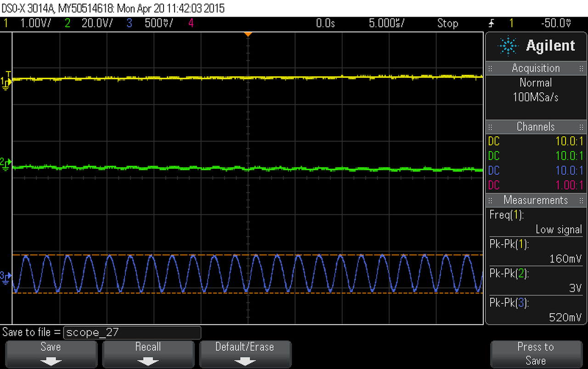The width and height of the screenshot is (588, 369).
Task: Select channel 2 scale 20.0V/ indicator
Action: point(97,23)
